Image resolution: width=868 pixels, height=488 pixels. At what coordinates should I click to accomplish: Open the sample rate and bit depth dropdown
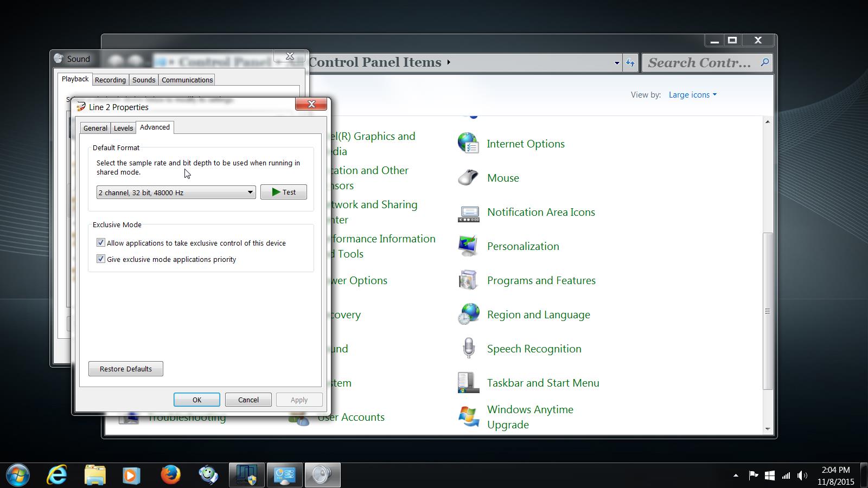coord(176,192)
